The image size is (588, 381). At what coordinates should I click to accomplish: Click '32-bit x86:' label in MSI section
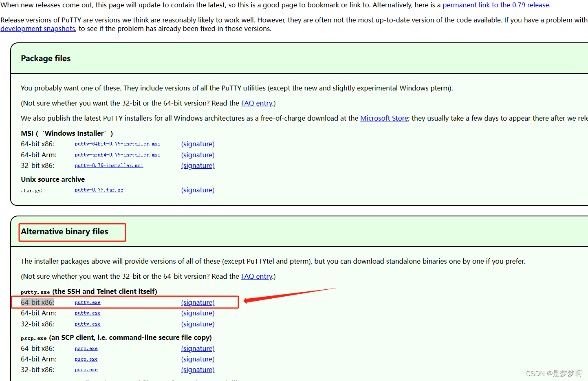coord(37,165)
